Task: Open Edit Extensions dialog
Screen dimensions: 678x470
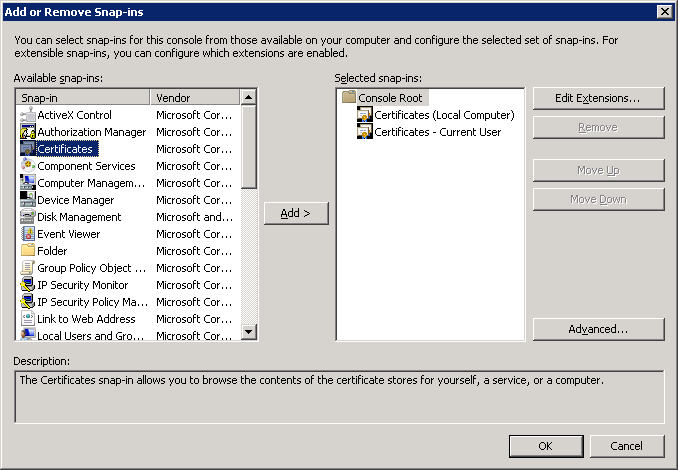Action: 598,98
